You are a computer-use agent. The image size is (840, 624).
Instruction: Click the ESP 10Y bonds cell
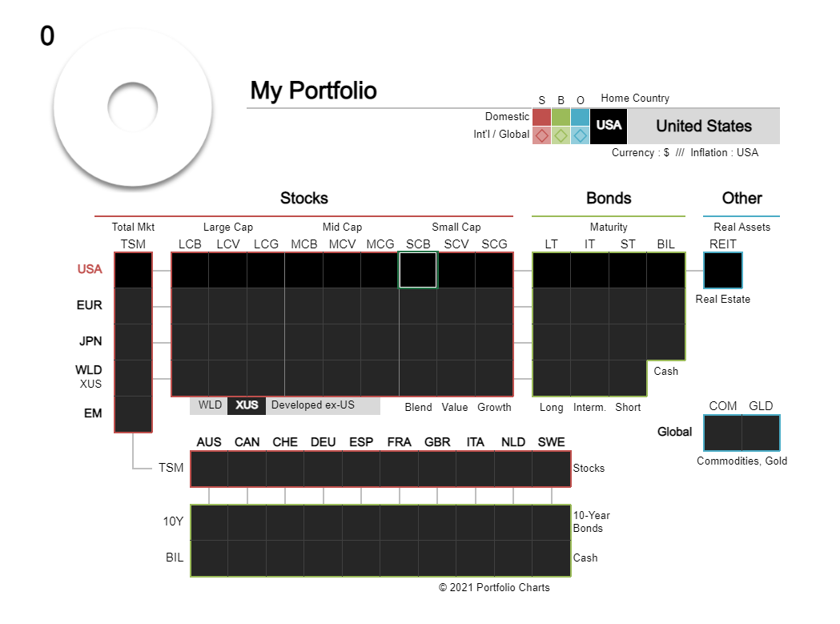[x=361, y=523]
